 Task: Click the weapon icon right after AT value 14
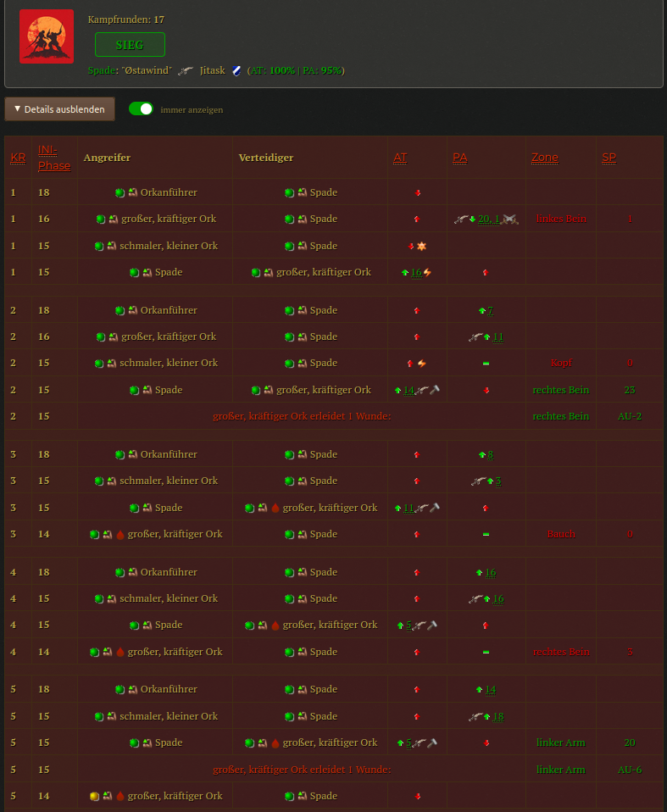(x=422, y=390)
